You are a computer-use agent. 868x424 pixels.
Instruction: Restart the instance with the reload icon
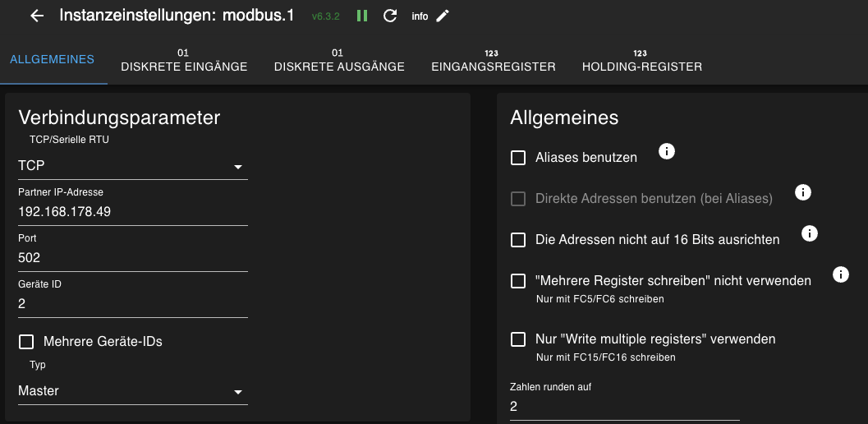pyautogui.click(x=390, y=16)
